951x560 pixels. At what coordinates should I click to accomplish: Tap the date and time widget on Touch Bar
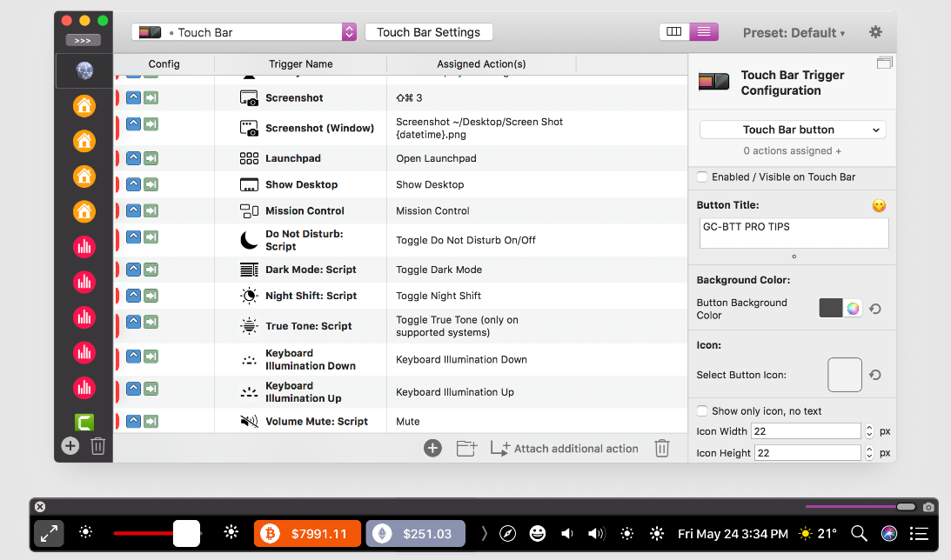[x=733, y=534]
